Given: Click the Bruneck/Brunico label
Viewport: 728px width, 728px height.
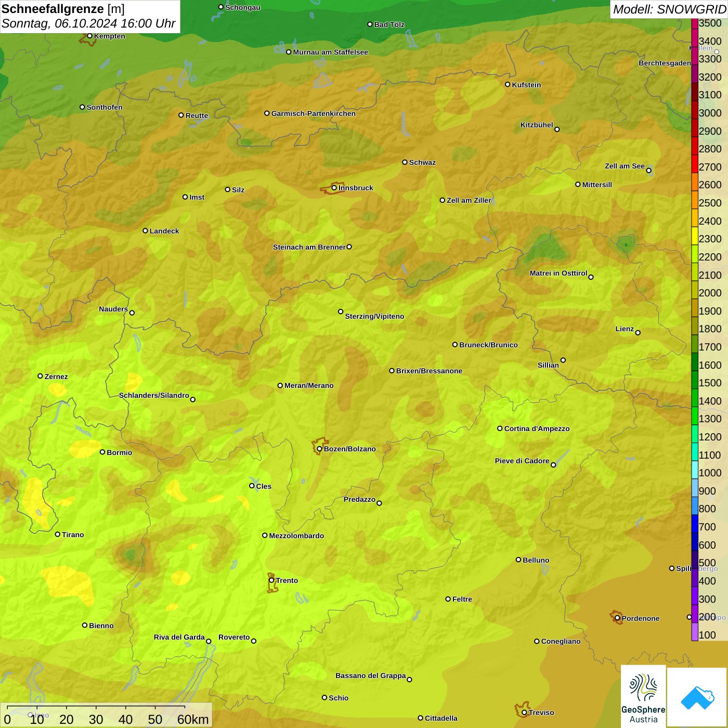Looking at the screenshot, I should tap(488, 345).
